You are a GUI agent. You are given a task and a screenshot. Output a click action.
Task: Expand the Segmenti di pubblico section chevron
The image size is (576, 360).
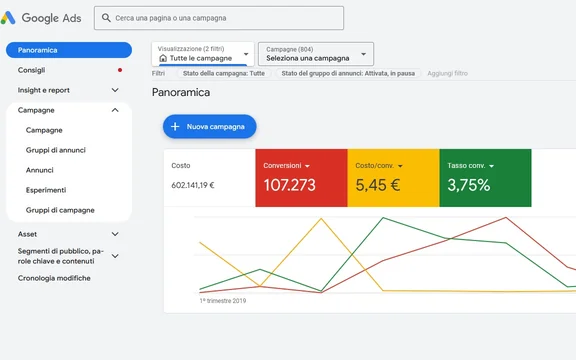pos(115,256)
